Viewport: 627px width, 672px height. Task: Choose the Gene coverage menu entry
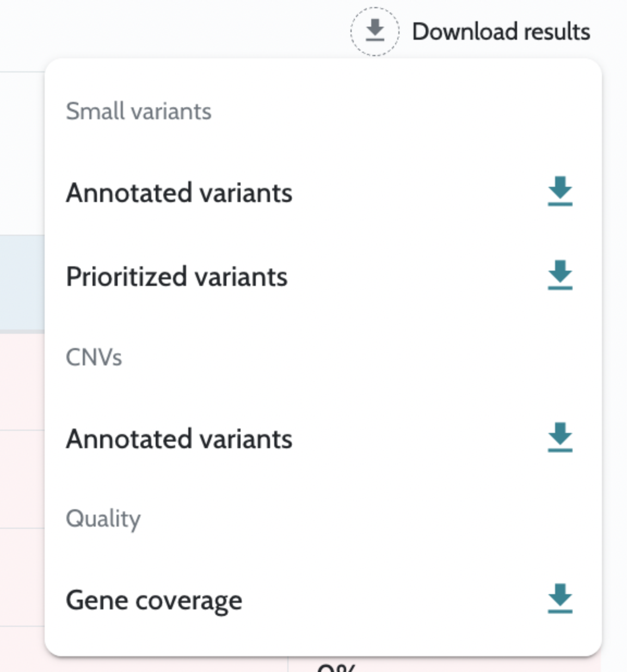click(154, 600)
